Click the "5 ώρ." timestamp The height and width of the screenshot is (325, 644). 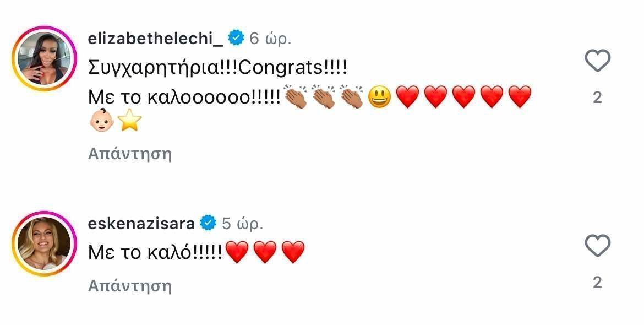[x=242, y=224]
